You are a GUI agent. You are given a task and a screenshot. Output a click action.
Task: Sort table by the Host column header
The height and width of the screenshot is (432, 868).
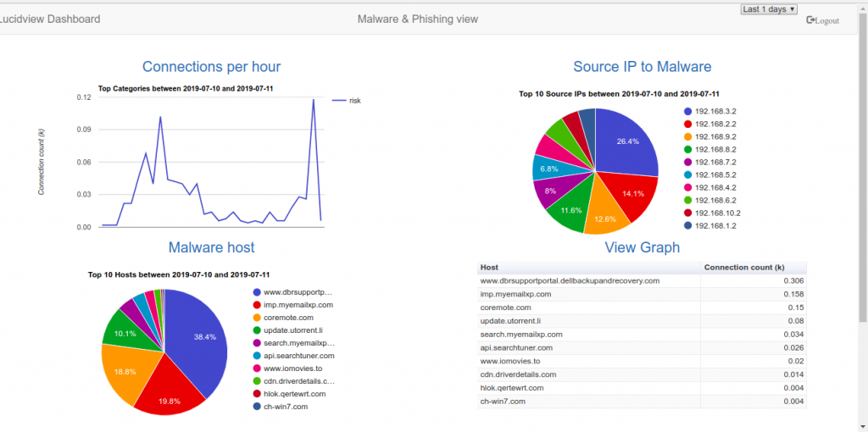tap(589, 268)
